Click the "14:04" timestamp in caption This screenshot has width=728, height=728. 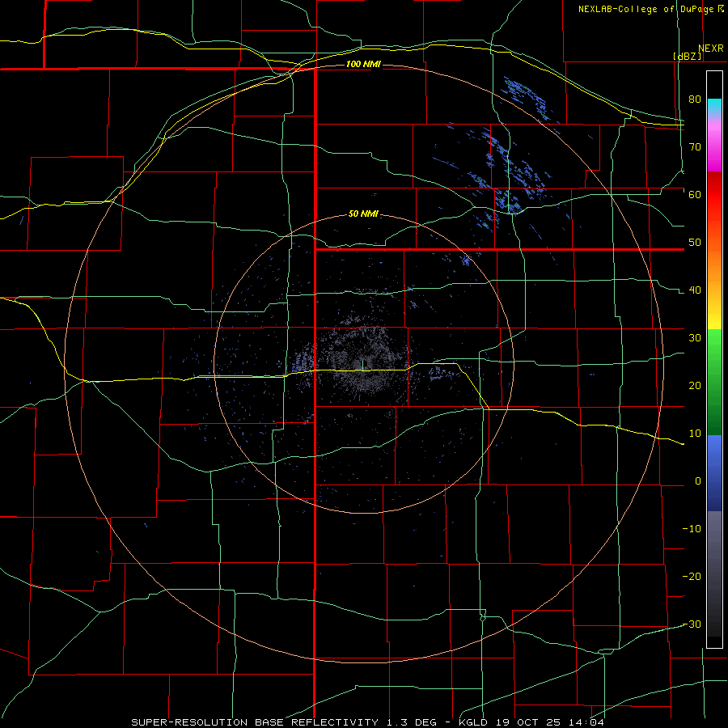[x=586, y=722]
